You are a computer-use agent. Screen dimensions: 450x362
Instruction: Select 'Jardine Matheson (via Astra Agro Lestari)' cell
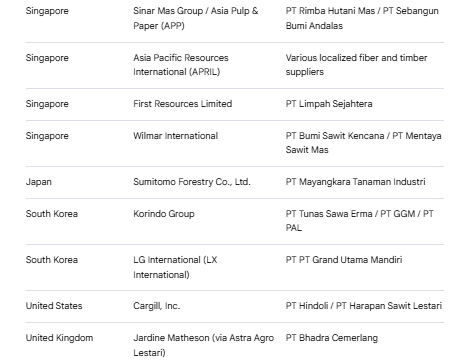click(203, 345)
